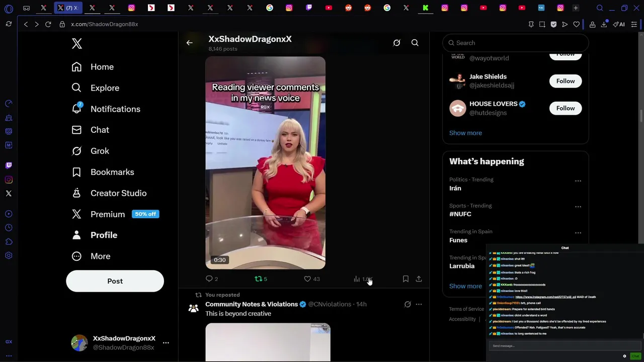Open Opera easy setup menu
Viewport: 644px width, 362px height.
[634, 24]
